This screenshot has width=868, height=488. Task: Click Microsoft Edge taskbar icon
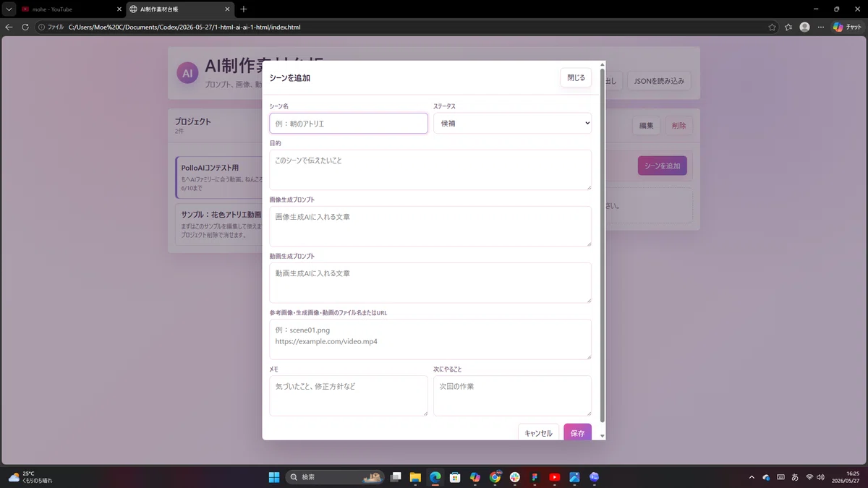[435, 477]
